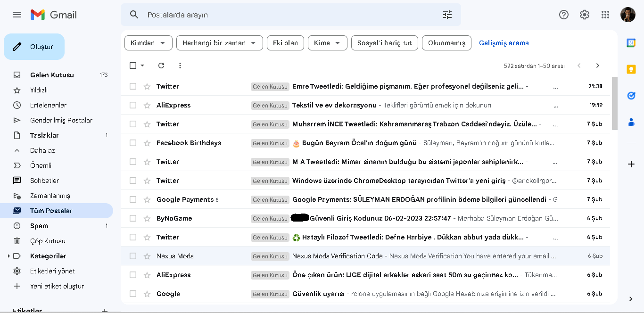
Task: Star the Facebook Birthdays email
Action: pos(147,143)
